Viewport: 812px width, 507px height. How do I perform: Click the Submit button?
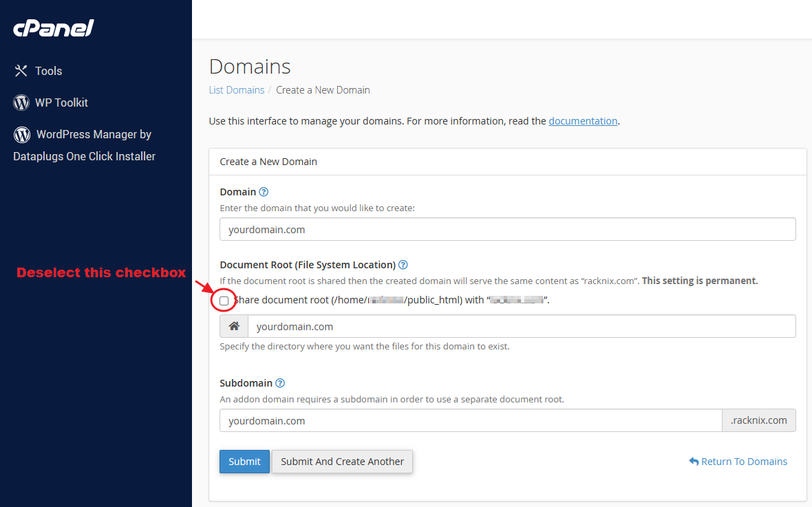coord(244,462)
